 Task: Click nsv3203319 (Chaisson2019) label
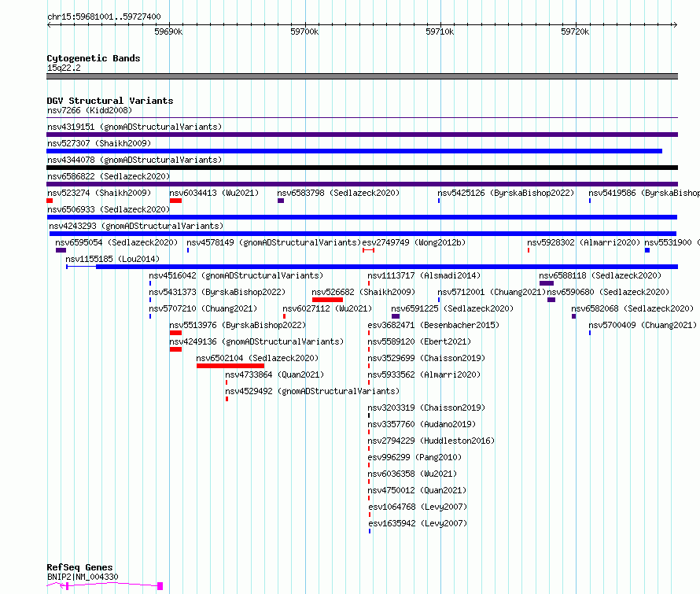pyautogui.click(x=427, y=408)
